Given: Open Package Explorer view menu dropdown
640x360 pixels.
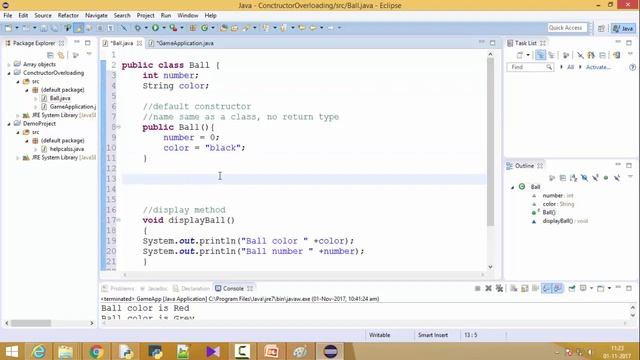Looking at the screenshot, I should point(89,54).
